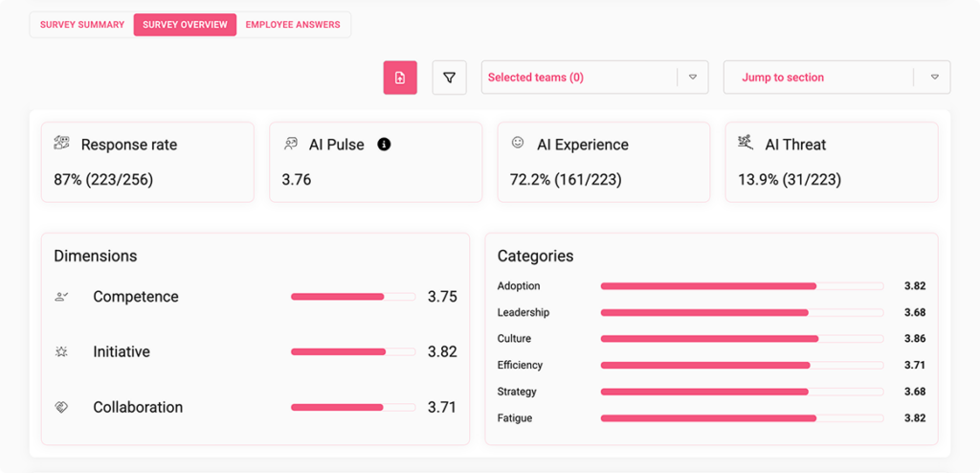Click the Strategy category bar
Viewport: 980px width, 473px height.
[742, 392]
